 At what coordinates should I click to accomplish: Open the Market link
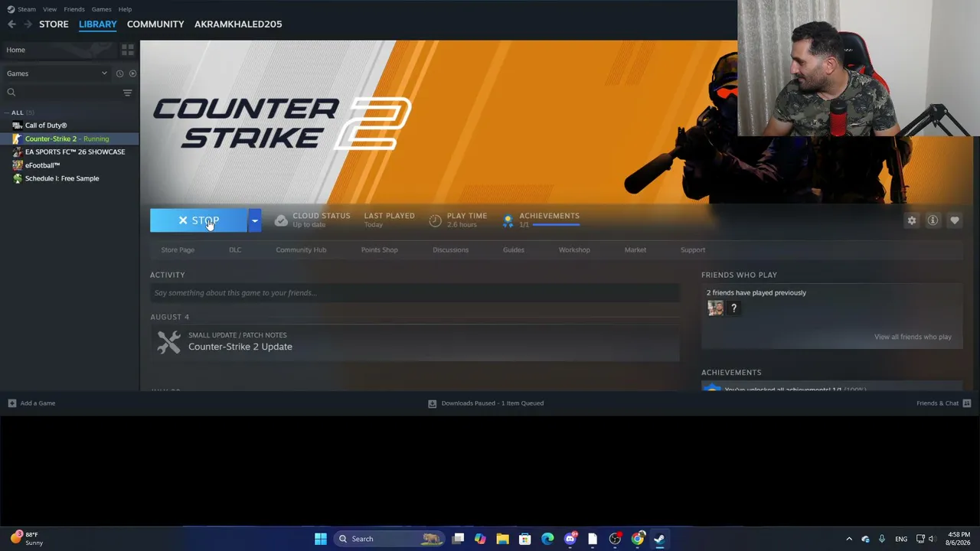[x=635, y=249]
